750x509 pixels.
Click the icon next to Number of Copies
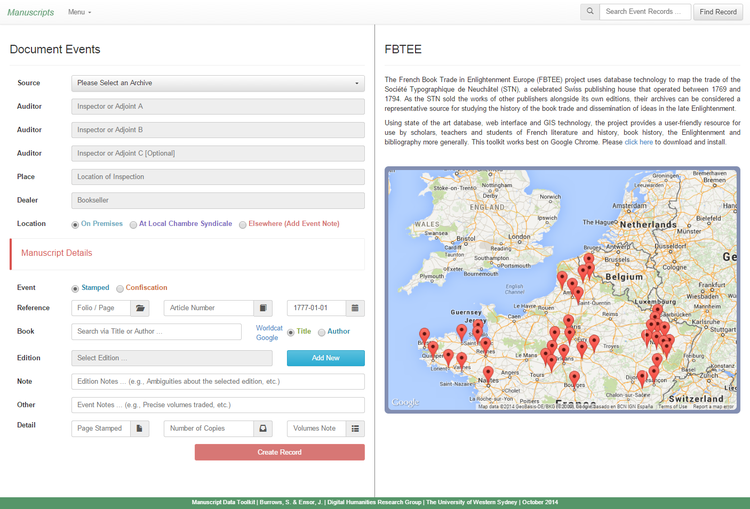coord(264,428)
